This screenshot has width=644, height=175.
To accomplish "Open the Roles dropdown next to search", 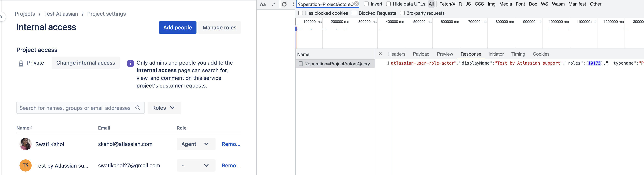I will pos(164,108).
